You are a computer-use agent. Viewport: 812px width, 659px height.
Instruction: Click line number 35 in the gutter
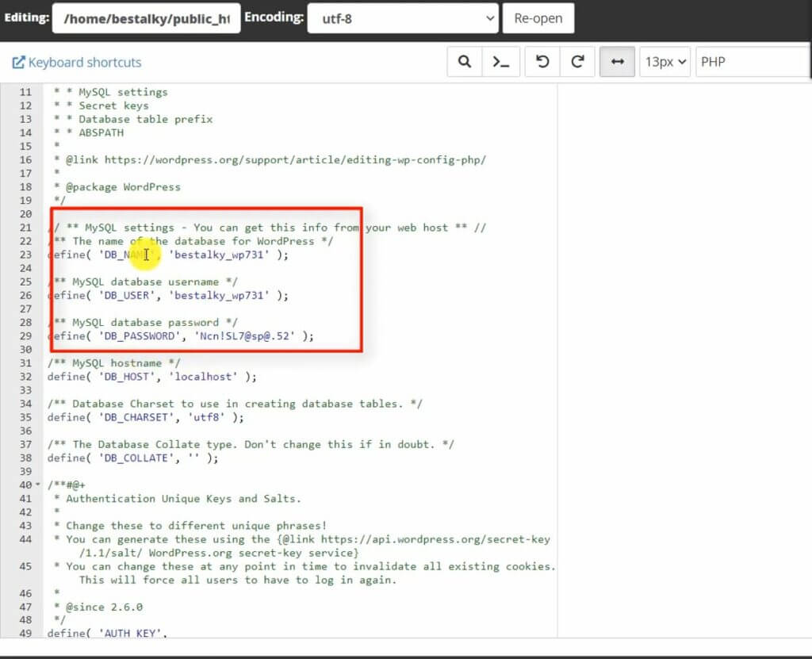(25, 417)
